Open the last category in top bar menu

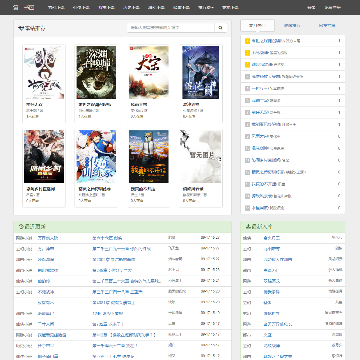pos(230,7)
